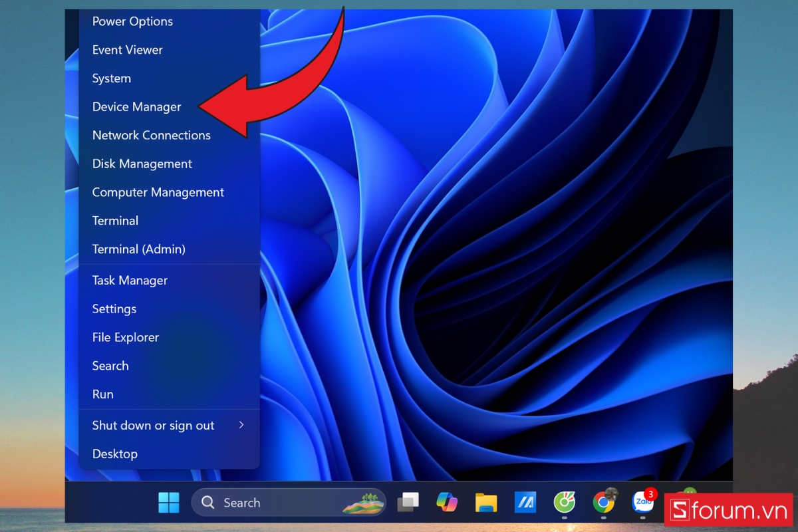
Task: Click the magnifier icon in taskbar search
Action: point(208,503)
